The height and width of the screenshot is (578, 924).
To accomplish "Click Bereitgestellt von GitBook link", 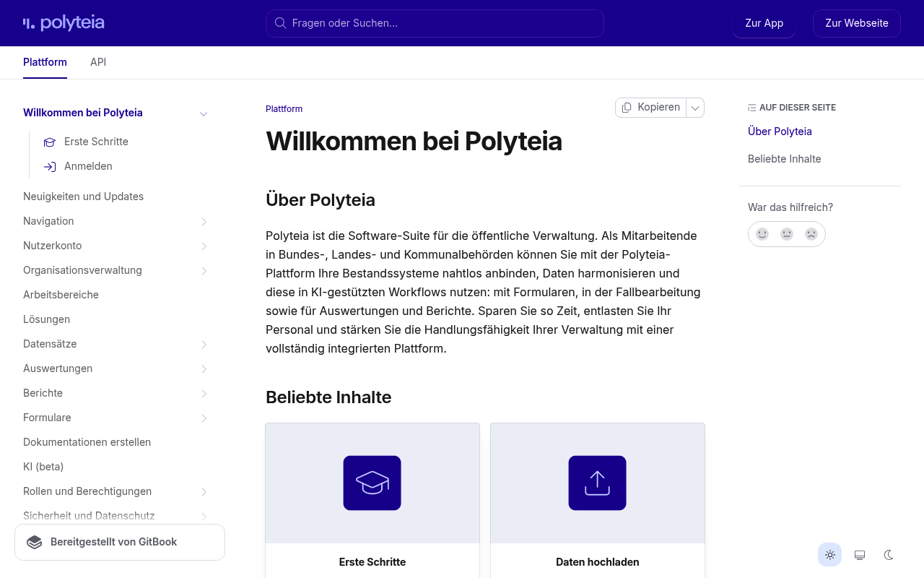I will (x=120, y=542).
